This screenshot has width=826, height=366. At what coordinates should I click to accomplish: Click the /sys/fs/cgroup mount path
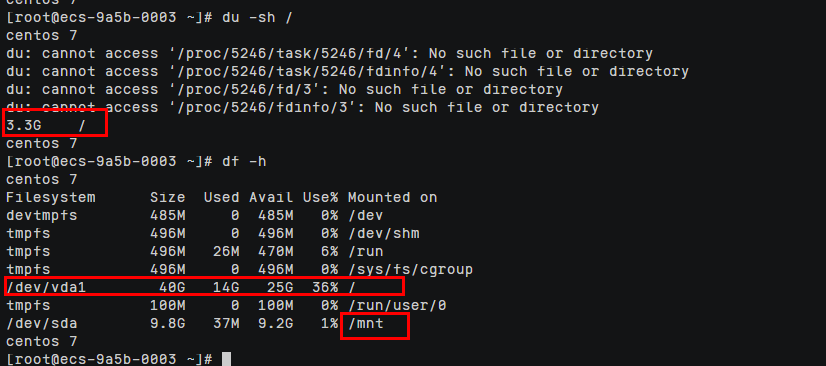pyautogui.click(x=410, y=270)
